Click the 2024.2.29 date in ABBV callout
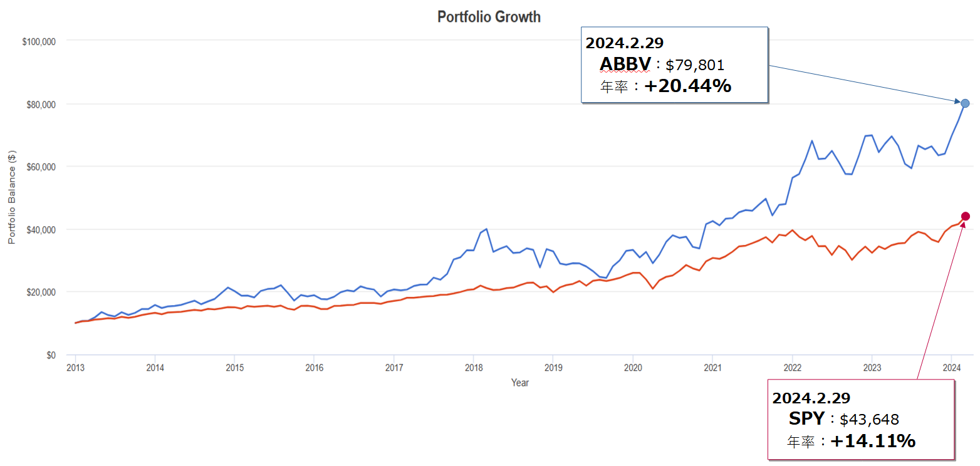This screenshot has height=466, width=980. coord(624,43)
